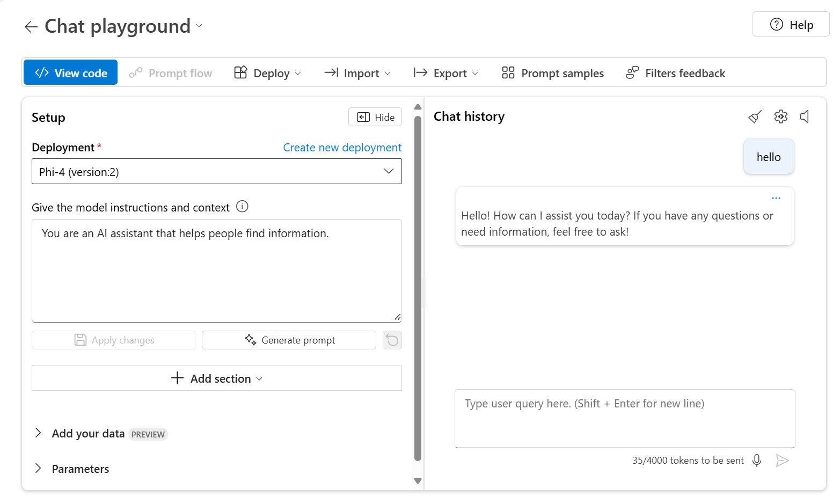Click the setup panel scrollbar thumb
Screen dimensions: 840x504
click(x=418, y=289)
